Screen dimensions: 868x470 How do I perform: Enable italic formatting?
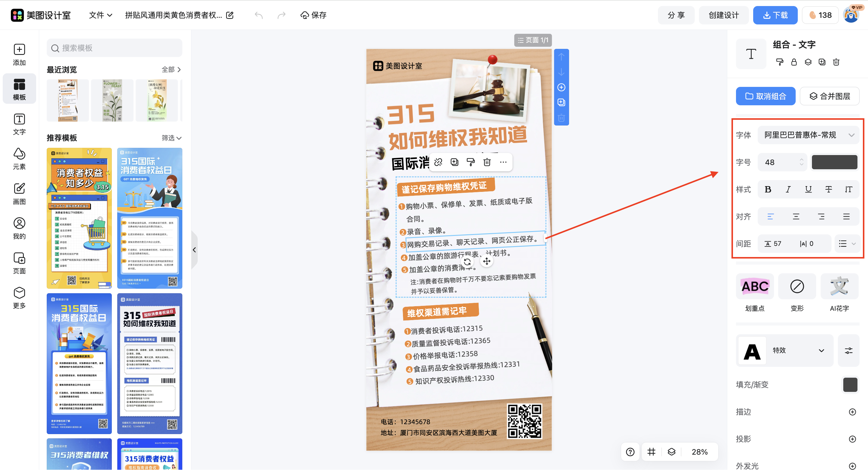pos(788,189)
